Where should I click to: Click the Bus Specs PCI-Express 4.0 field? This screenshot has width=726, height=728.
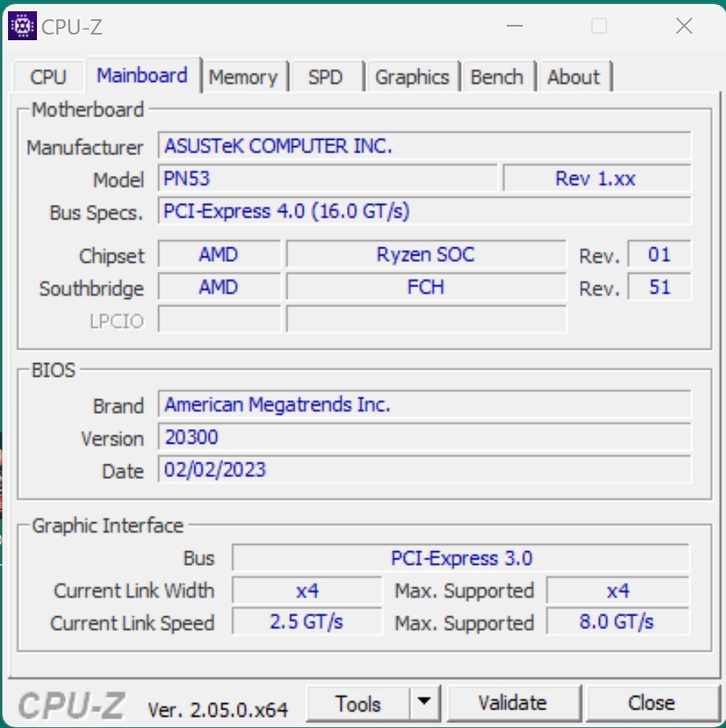click(x=424, y=211)
